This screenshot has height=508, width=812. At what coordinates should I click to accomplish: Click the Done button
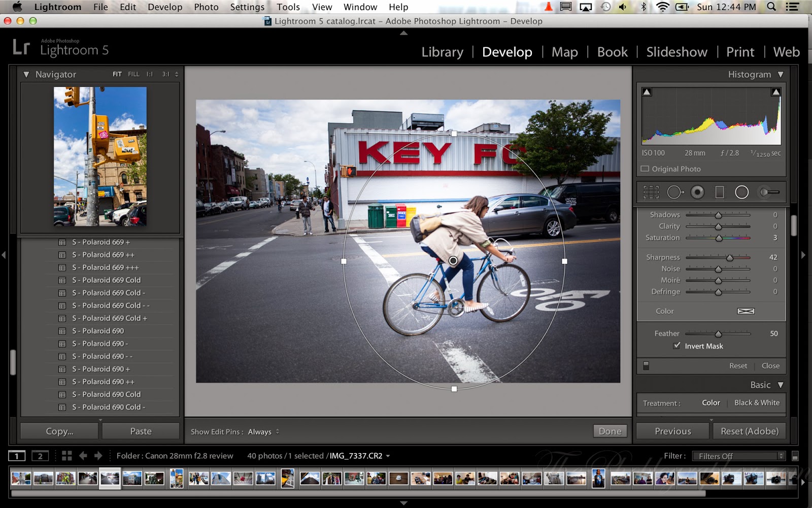tap(610, 431)
